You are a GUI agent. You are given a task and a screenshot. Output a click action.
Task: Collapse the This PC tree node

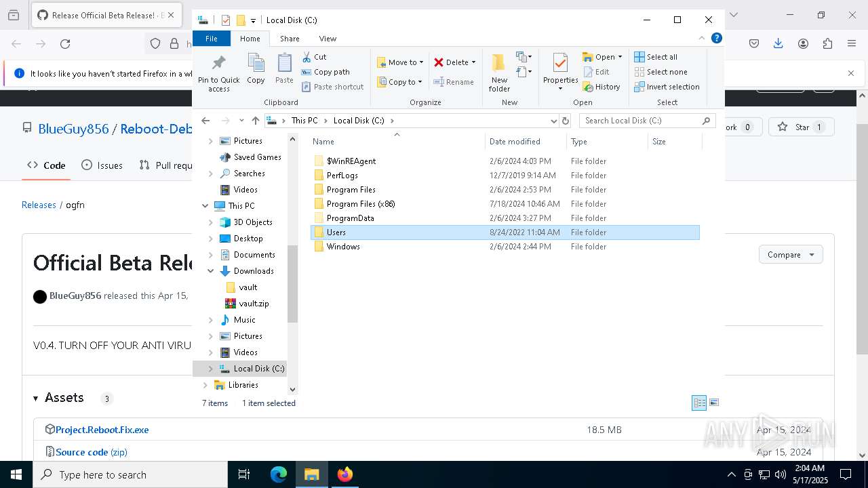coord(205,206)
